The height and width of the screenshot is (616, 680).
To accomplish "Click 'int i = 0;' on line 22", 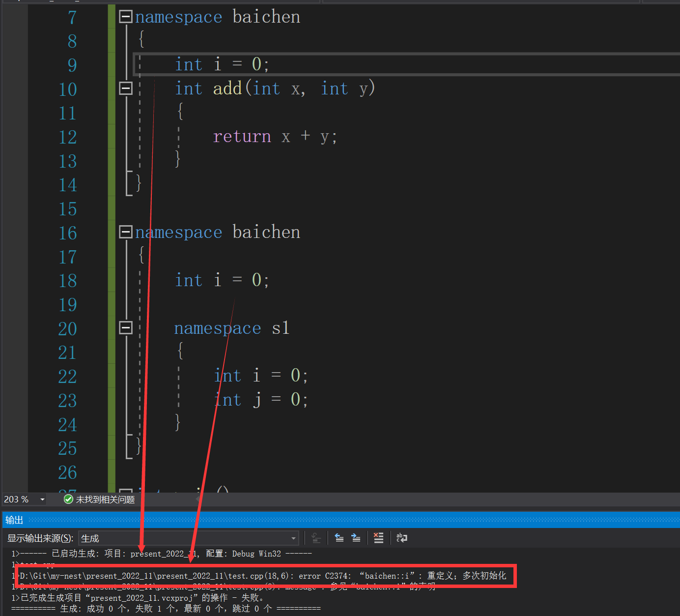I will (261, 376).
